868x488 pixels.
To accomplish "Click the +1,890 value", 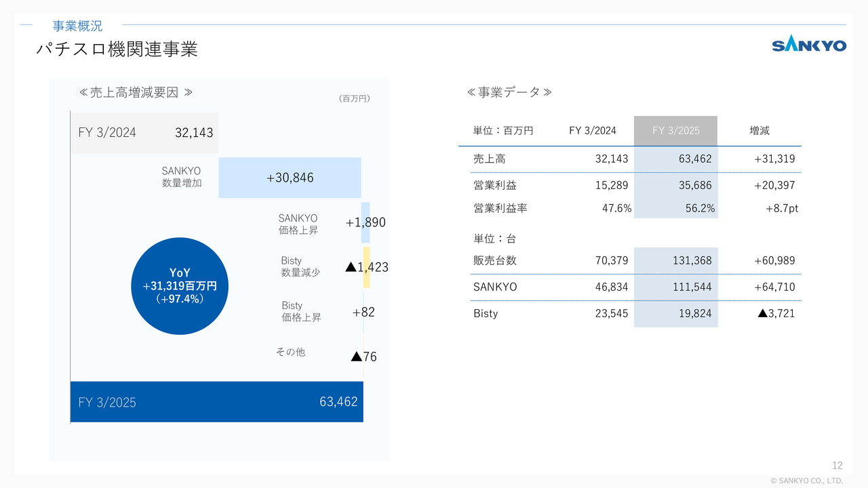I will 366,222.
